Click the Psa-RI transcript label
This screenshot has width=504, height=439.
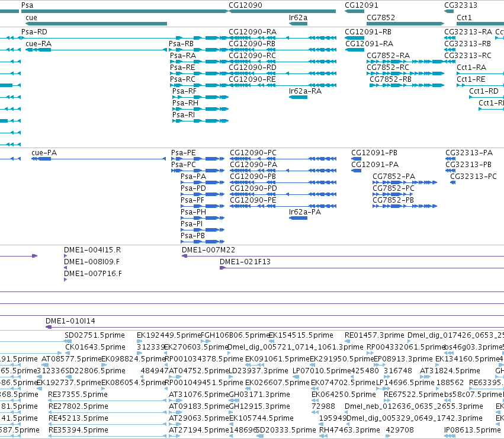(184, 115)
